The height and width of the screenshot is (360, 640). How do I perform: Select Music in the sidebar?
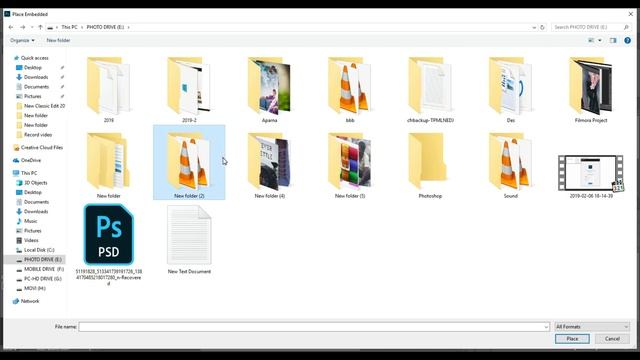coord(30,221)
